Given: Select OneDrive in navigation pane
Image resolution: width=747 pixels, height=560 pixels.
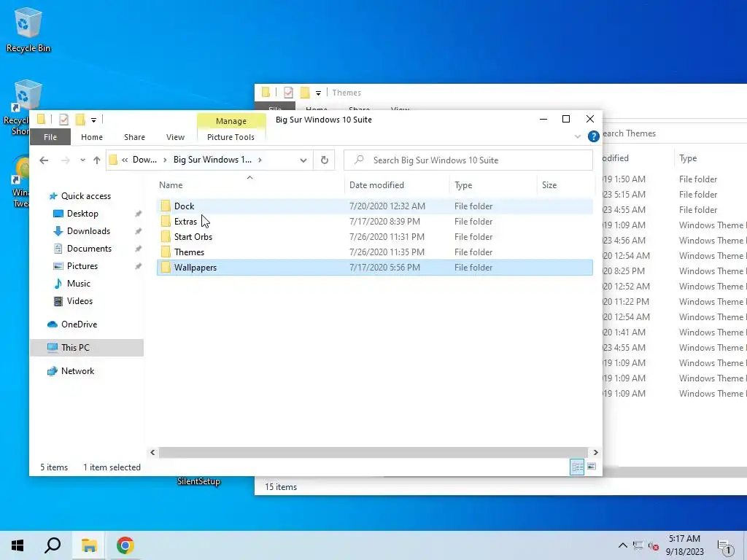Looking at the screenshot, I should (x=79, y=324).
